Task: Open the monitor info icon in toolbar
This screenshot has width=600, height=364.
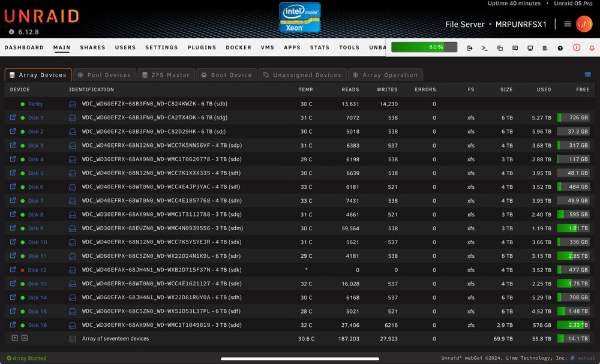Action: (x=530, y=48)
